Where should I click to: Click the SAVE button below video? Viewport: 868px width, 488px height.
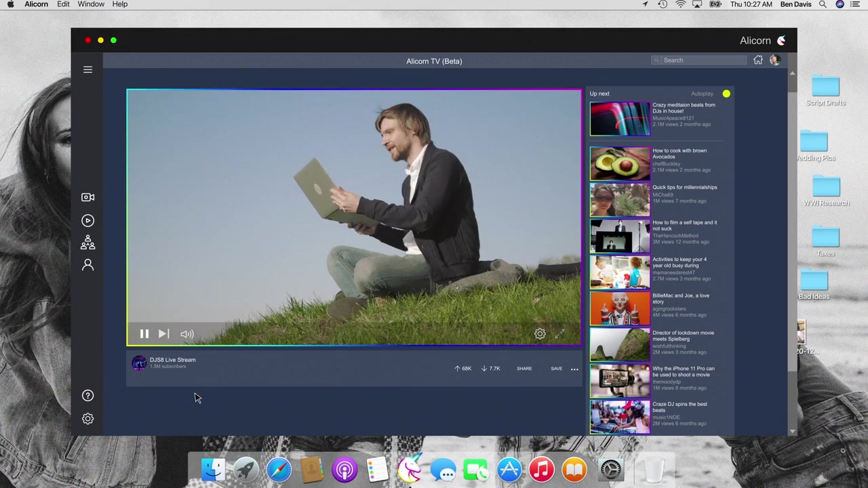coord(556,369)
